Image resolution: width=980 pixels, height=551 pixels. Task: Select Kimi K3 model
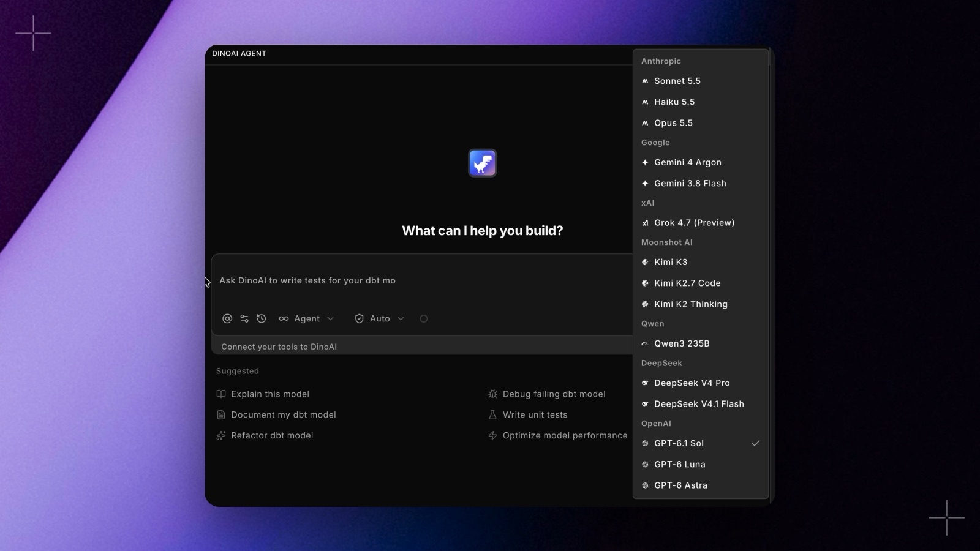pyautogui.click(x=701, y=262)
